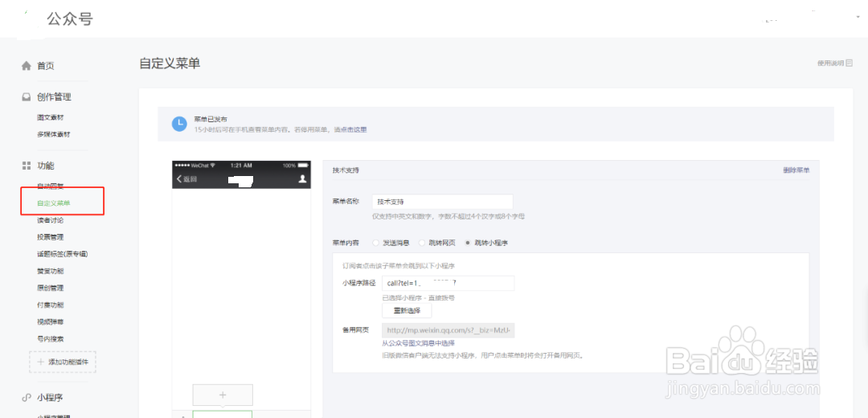
Task: Open 图文素材 in the sidebar
Action: click(x=50, y=117)
